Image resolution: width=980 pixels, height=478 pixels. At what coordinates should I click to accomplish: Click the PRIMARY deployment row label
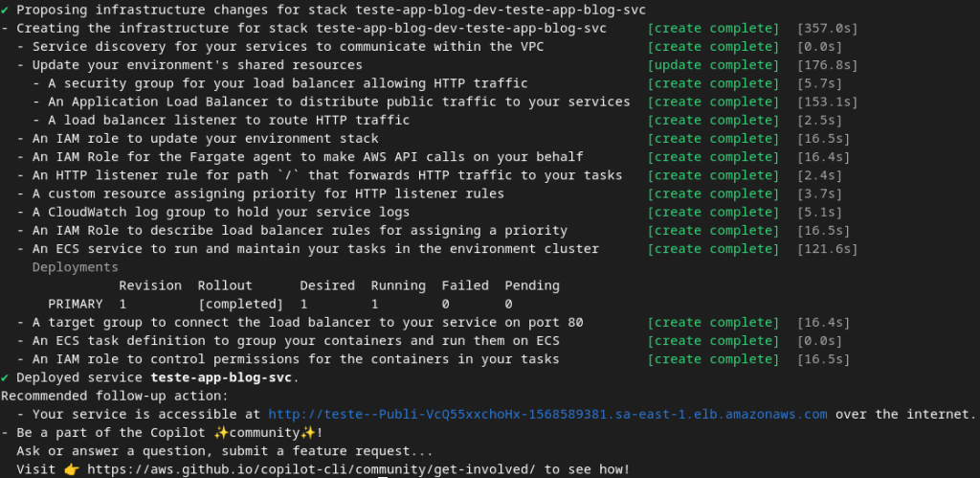[75, 304]
